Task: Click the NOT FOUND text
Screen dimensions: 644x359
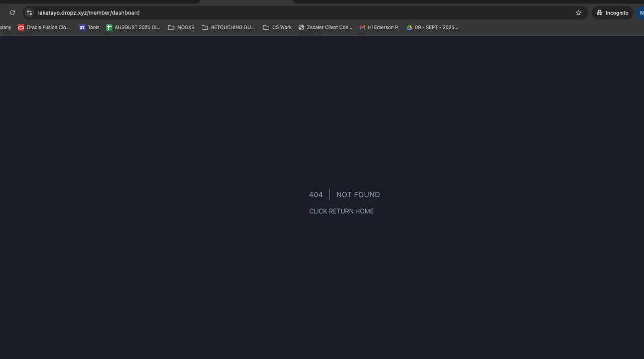Action: coord(358,194)
